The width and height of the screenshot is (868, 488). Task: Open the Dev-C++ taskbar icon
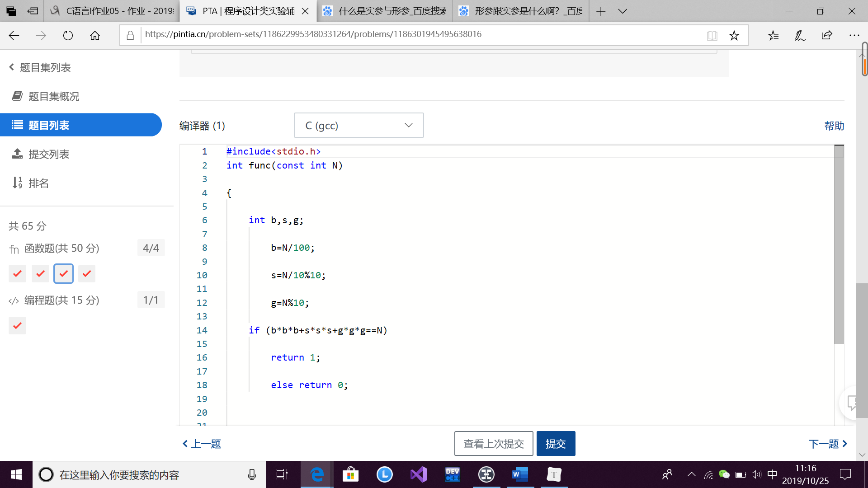(x=452, y=474)
